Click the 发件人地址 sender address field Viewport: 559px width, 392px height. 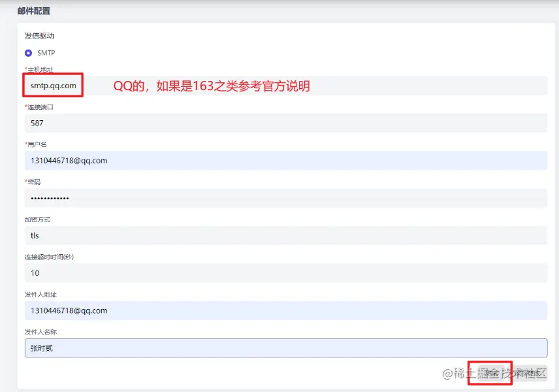[281, 310]
